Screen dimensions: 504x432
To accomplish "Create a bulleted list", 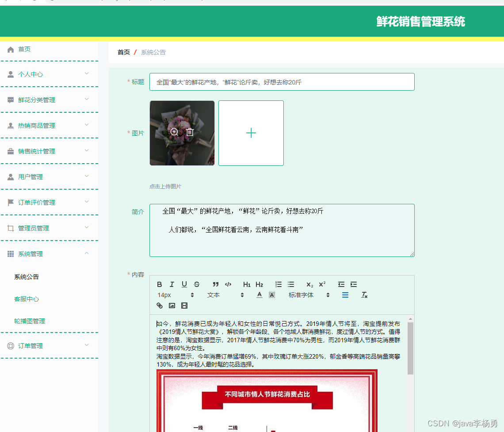I will (x=291, y=284).
